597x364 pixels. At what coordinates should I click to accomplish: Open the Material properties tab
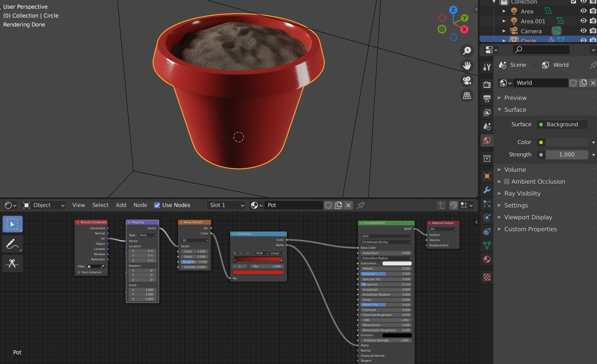click(487, 259)
